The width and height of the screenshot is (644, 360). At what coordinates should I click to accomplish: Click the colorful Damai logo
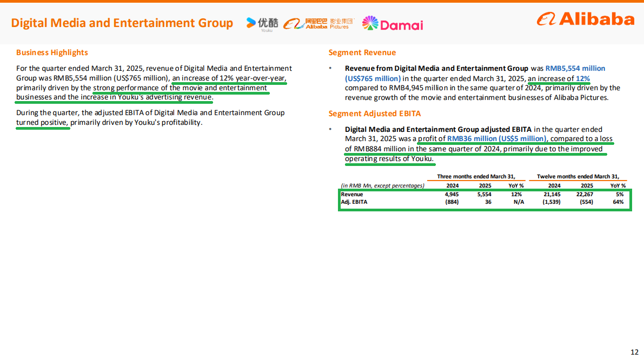coord(392,24)
